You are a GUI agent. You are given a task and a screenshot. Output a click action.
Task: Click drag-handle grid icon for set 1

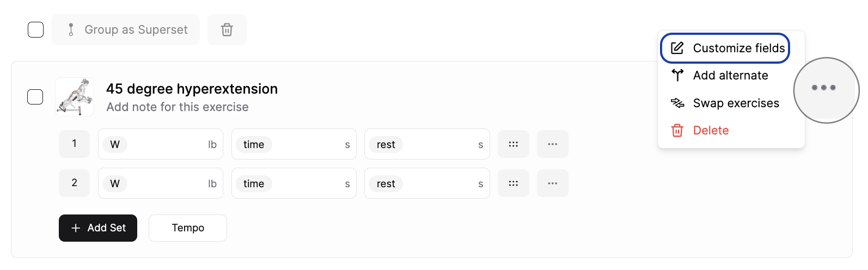(x=514, y=144)
